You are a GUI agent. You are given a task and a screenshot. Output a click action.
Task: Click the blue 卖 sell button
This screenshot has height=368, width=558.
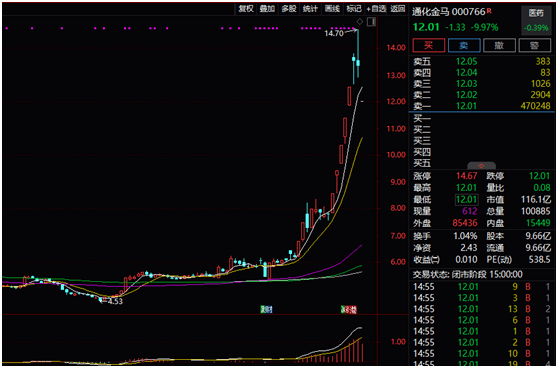coord(464,45)
